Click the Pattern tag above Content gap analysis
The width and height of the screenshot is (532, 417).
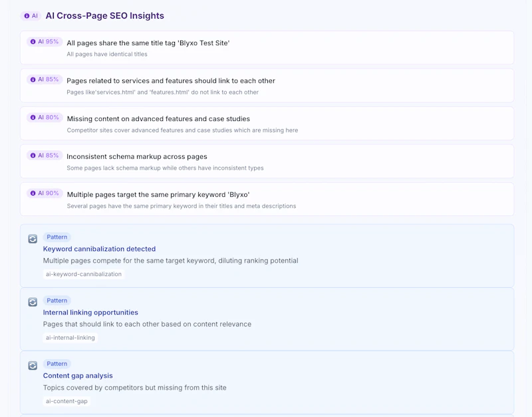click(x=57, y=364)
